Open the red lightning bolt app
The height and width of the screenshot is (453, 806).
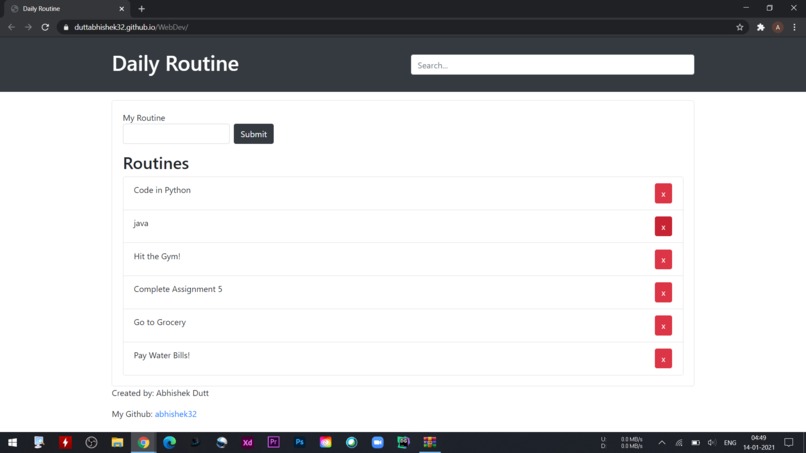(65, 442)
